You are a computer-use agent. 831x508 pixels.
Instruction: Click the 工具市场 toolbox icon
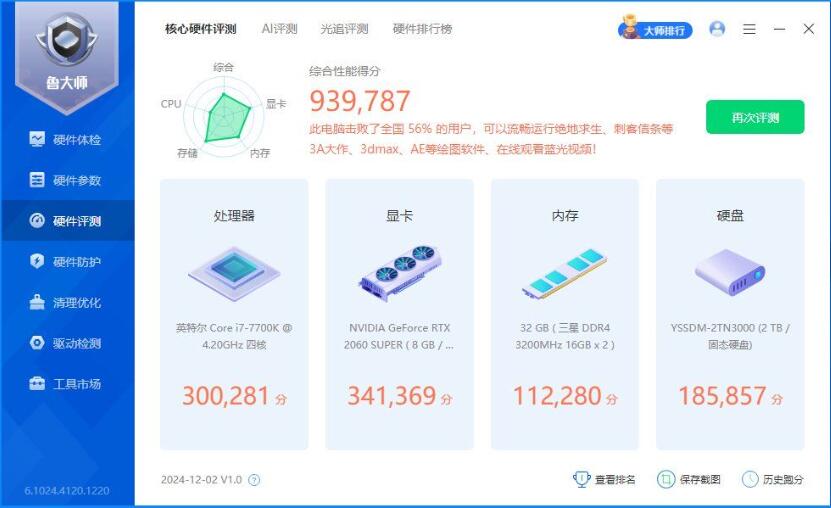pyautogui.click(x=37, y=383)
